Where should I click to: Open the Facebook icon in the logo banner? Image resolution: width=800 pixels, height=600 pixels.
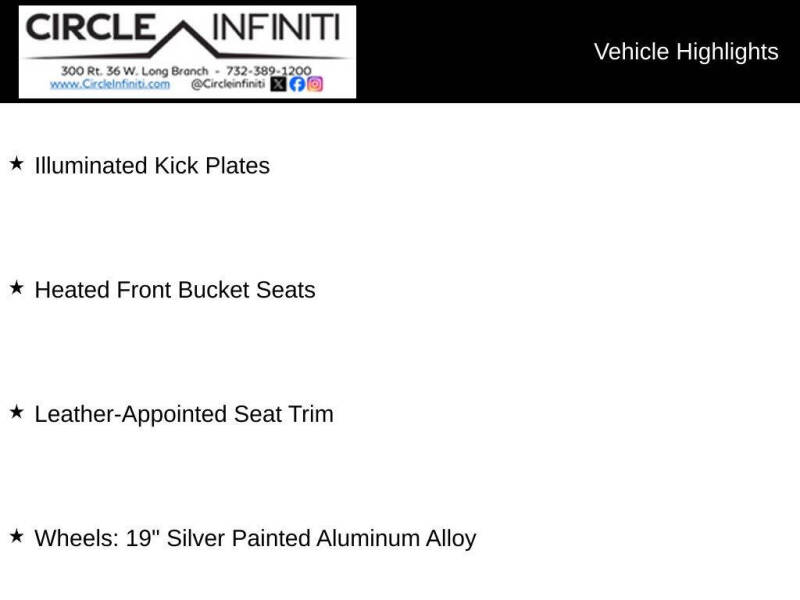(x=297, y=84)
